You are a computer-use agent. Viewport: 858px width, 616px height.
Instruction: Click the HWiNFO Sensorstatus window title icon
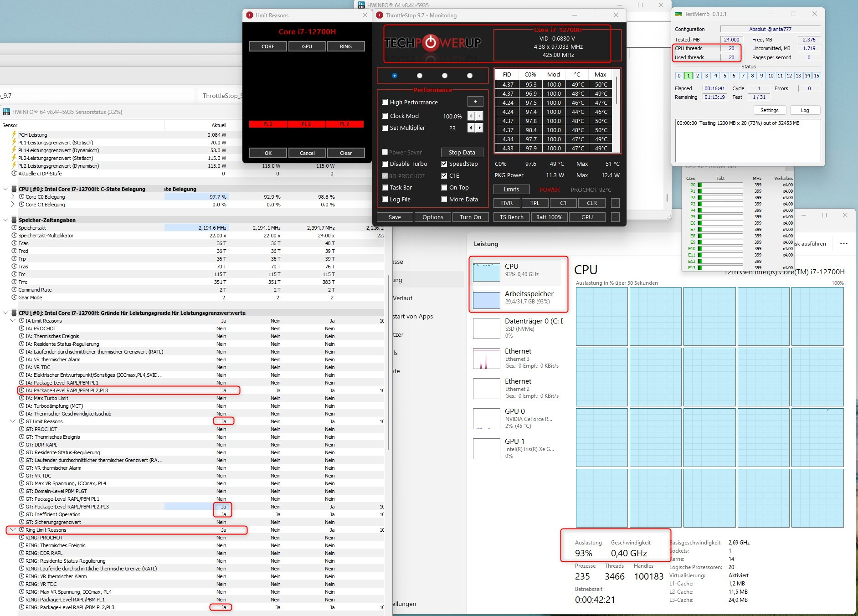pos(6,112)
